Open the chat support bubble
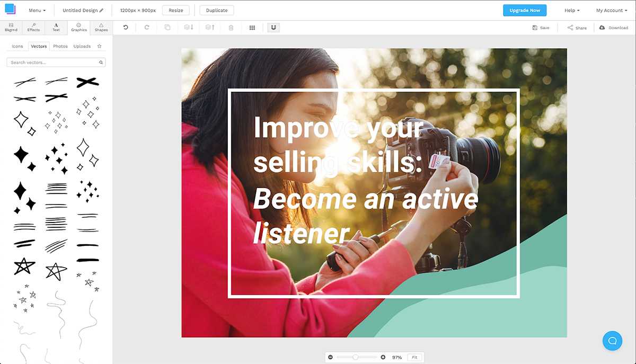Viewport: 636px width, 364px height. coord(612,341)
